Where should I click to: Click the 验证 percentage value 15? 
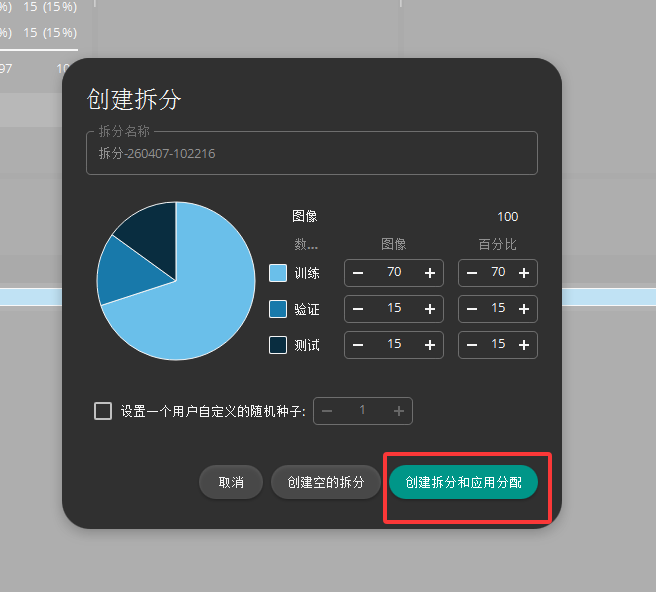point(498,308)
